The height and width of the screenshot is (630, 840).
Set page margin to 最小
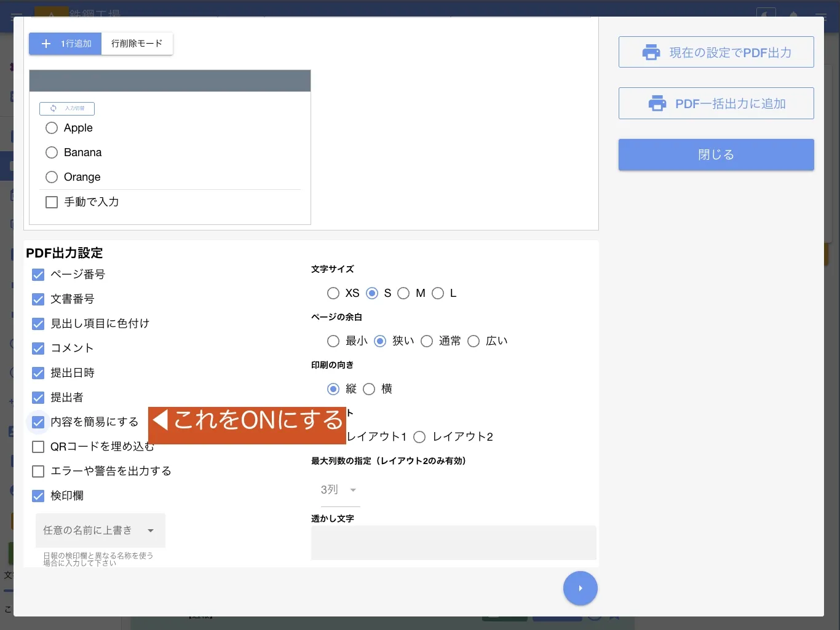[333, 341]
